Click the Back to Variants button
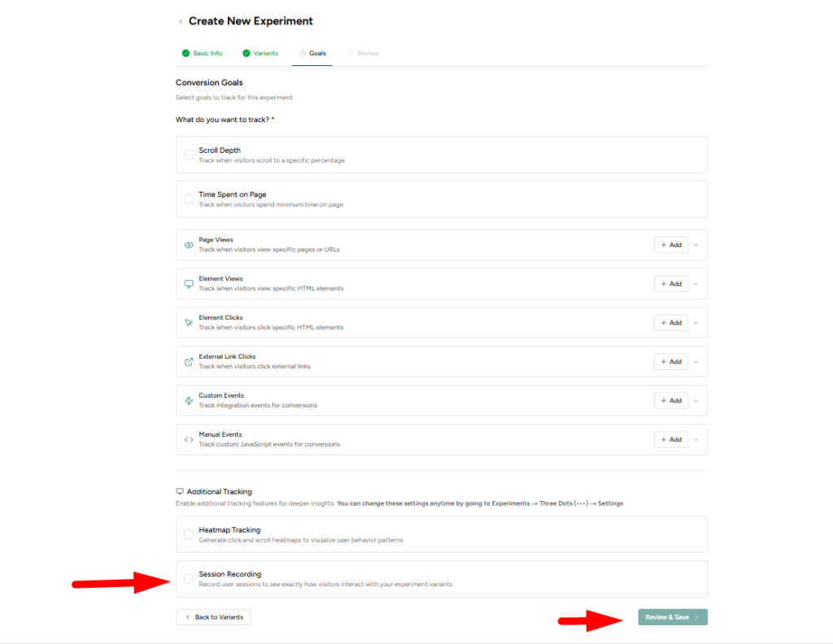Viewport: 833px width, 644px height. [212, 616]
